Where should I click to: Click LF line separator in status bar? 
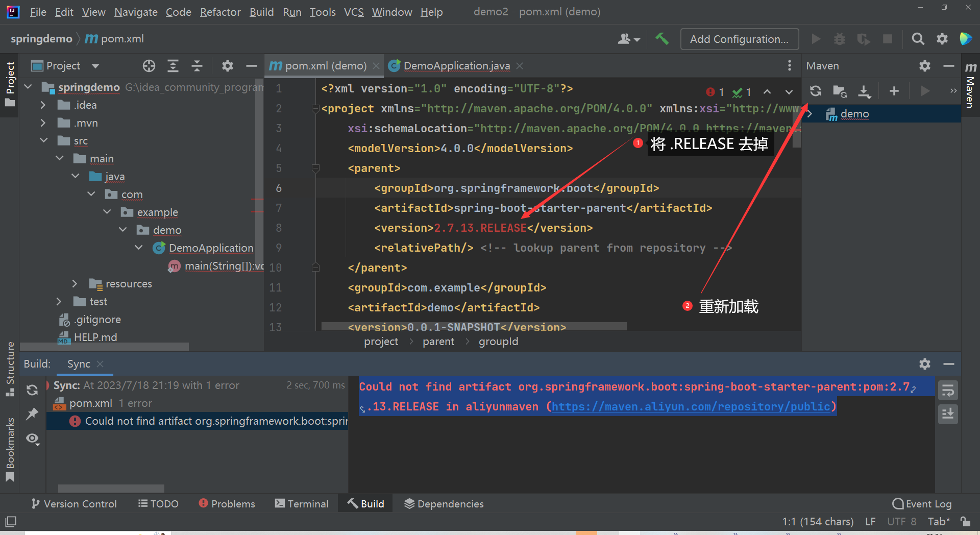coord(870,521)
